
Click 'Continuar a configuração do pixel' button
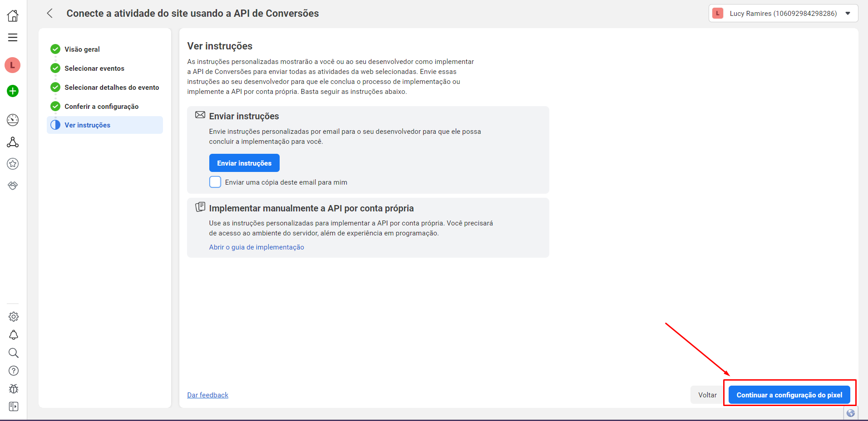tap(789, 395)
